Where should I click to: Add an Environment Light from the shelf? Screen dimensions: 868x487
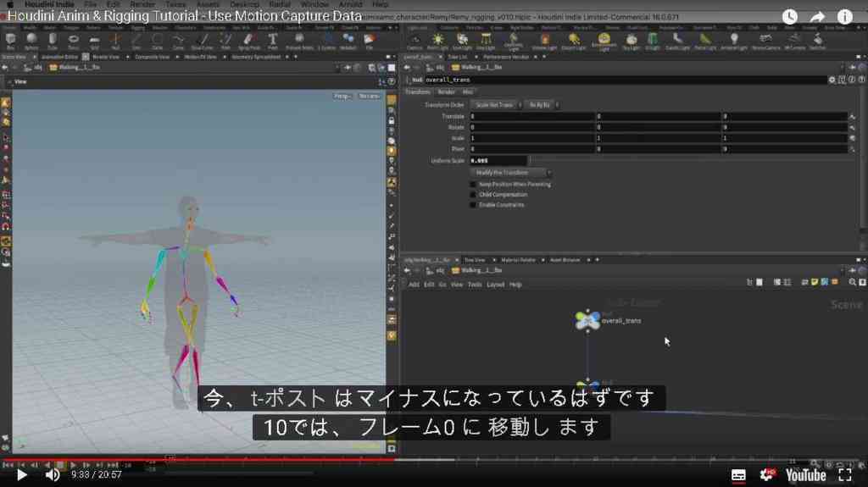(x=604, y=41)
